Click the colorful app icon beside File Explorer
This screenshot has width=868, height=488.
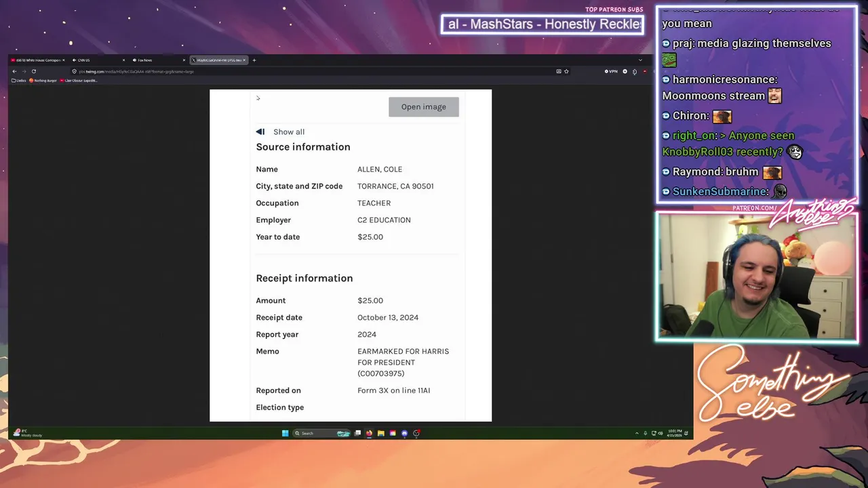pyautogui.click(x=393, y=433)
